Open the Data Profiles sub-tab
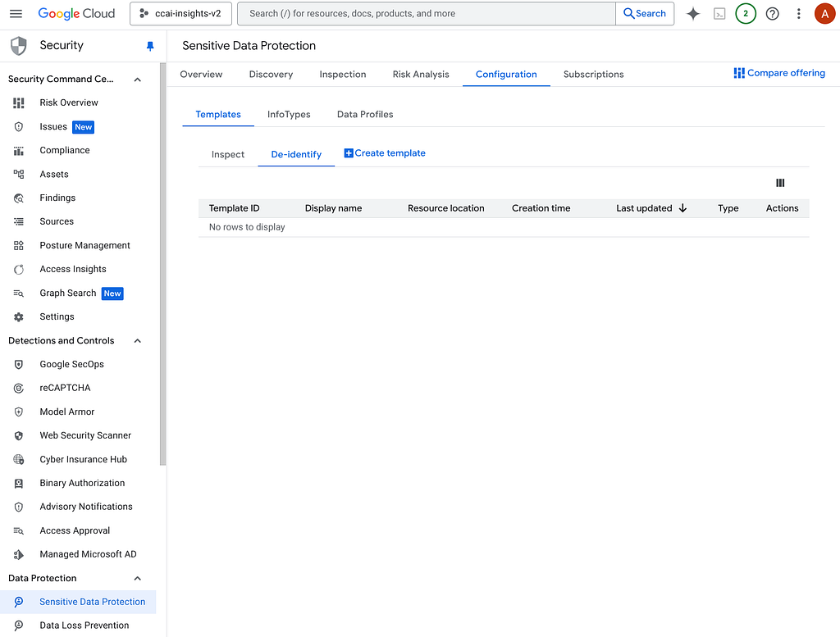The image size is (840, 637). (365, 115)
